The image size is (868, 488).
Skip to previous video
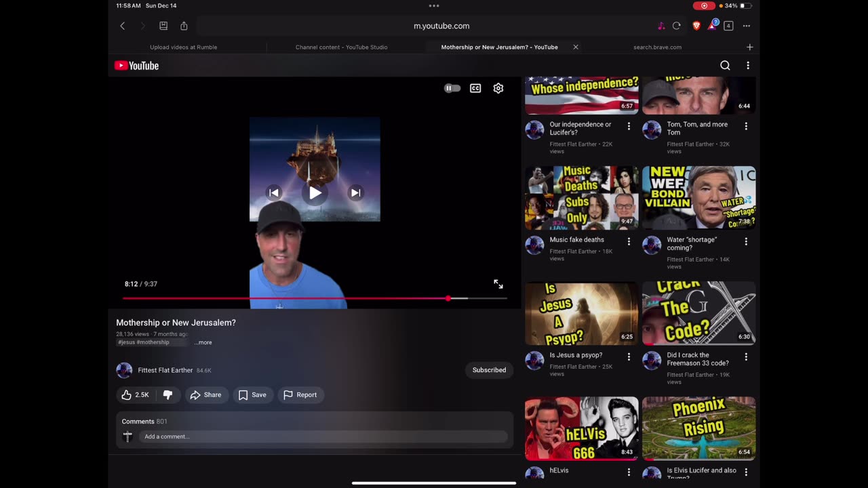coord(273,192)
